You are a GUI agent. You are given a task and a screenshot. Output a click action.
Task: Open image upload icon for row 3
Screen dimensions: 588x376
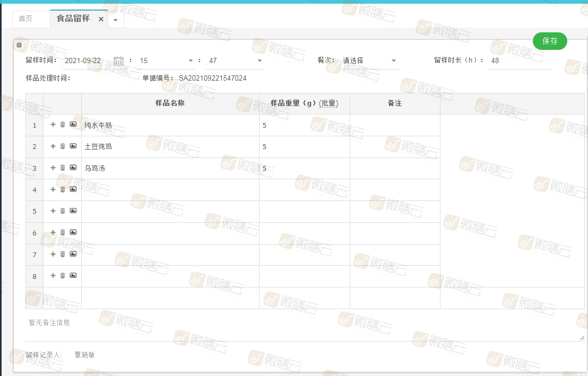(x=73, y=168)
